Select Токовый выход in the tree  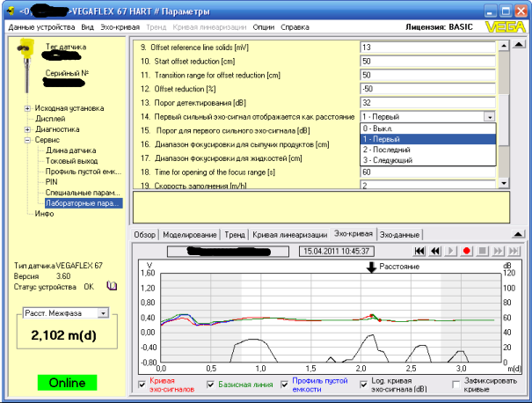tap(71, 161)
